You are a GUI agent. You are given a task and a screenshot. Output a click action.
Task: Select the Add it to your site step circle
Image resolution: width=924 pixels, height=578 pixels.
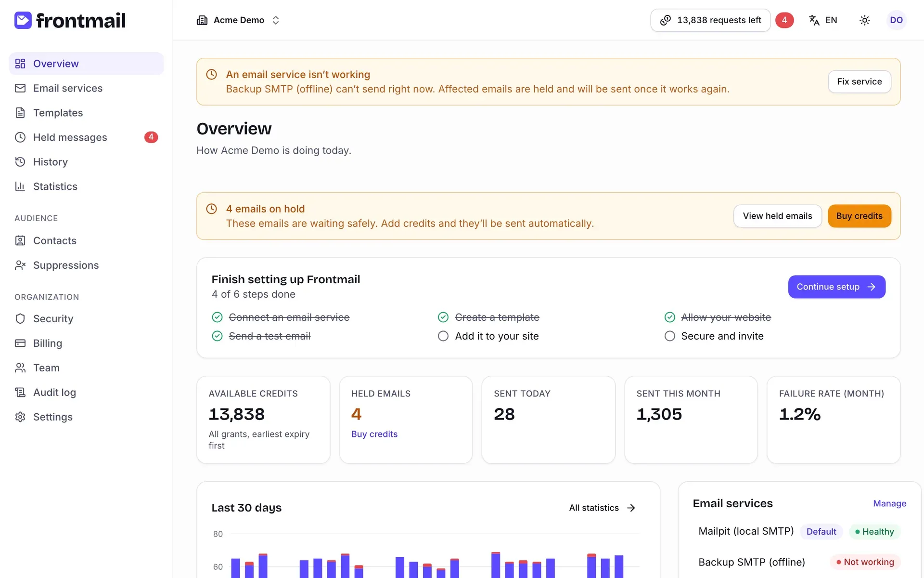(443, 336)
